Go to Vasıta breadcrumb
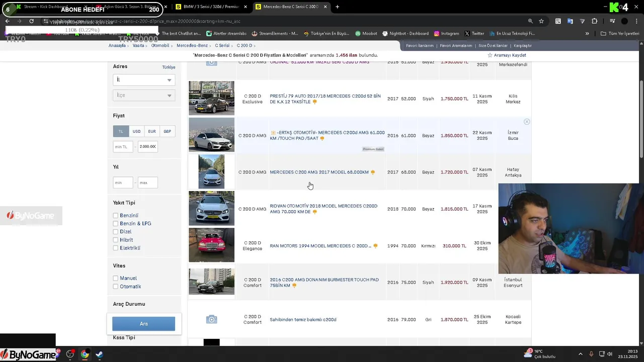Viewport: 644px width, 362px height. tap(138, 46)
